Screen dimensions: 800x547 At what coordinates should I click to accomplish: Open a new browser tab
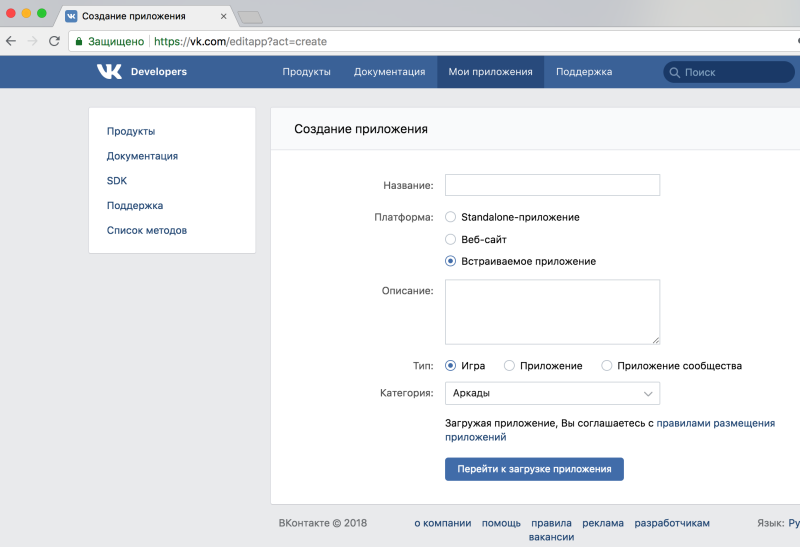coord(250,17)
